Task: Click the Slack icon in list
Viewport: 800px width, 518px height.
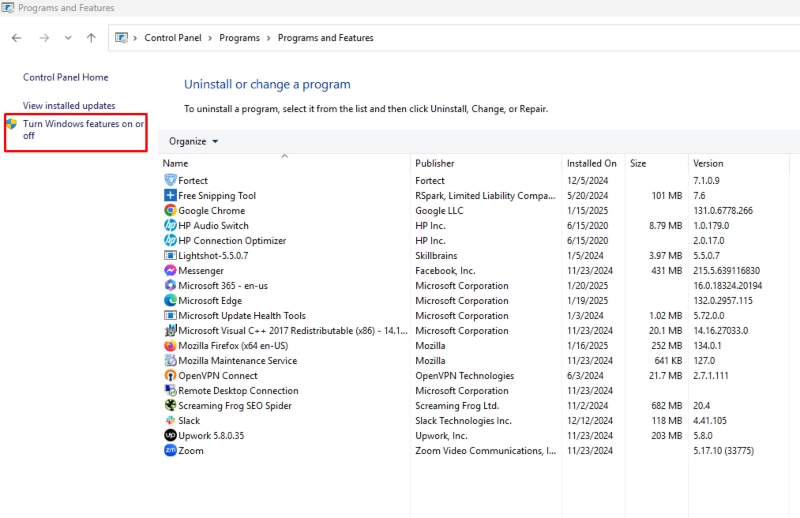Action: 170,421
